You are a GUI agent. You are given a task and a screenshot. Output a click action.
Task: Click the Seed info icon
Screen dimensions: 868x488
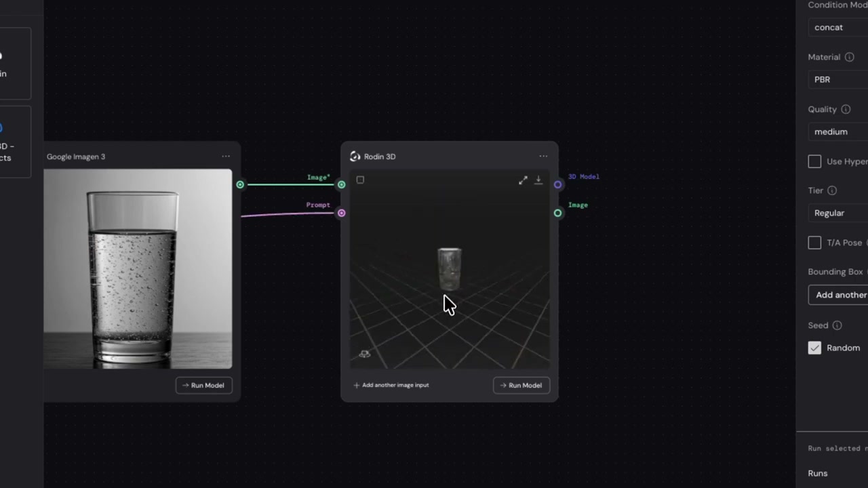(x=837, y=326)
